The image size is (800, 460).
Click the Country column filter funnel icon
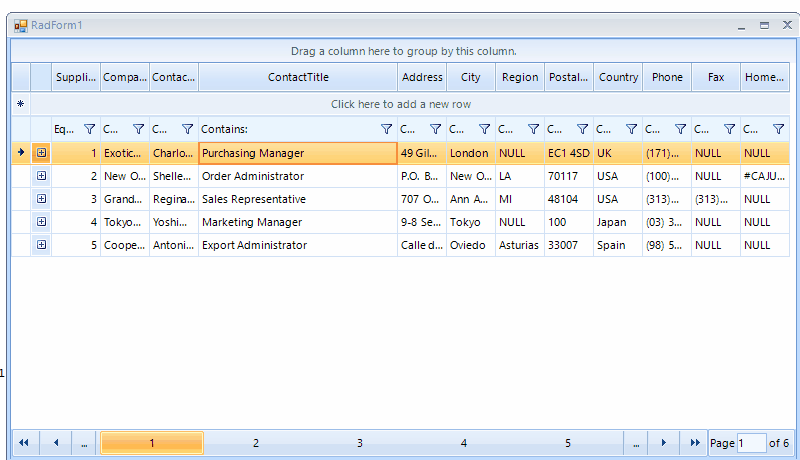[631, 129]
